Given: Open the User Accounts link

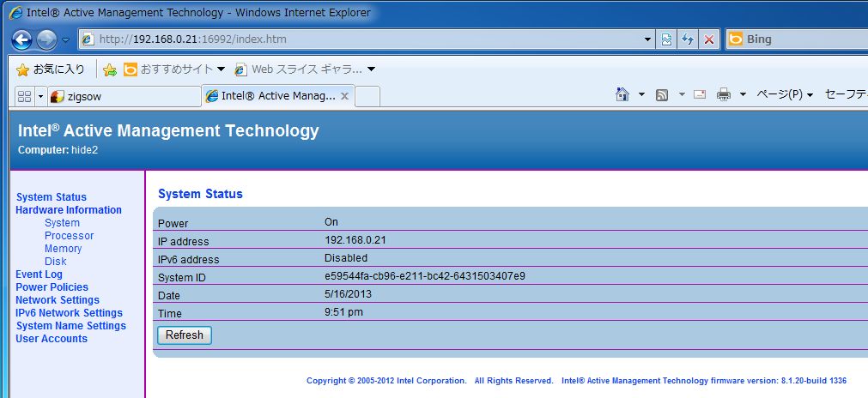Looking at the screenshot, I should tap(52, 339).
